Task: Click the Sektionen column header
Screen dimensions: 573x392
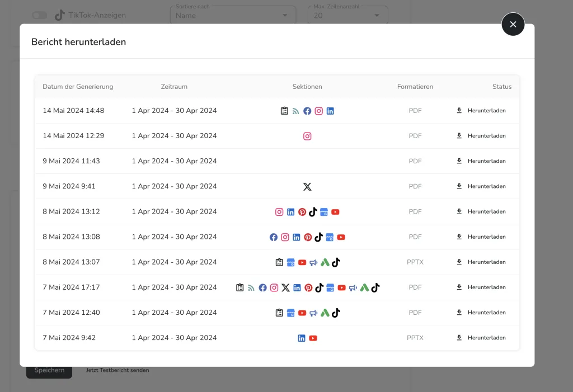Action: click(x=307, y=87)
